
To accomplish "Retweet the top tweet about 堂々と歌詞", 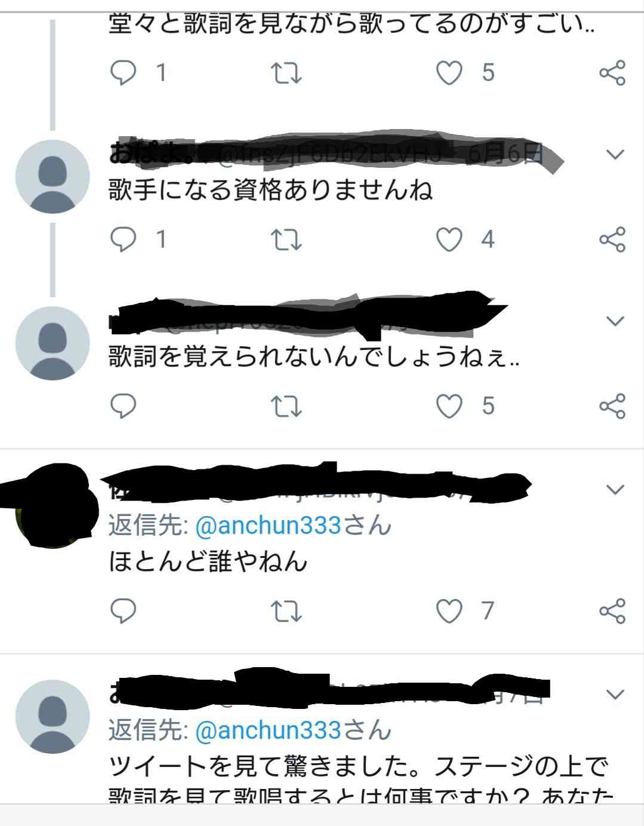I will tap(286, 73).
